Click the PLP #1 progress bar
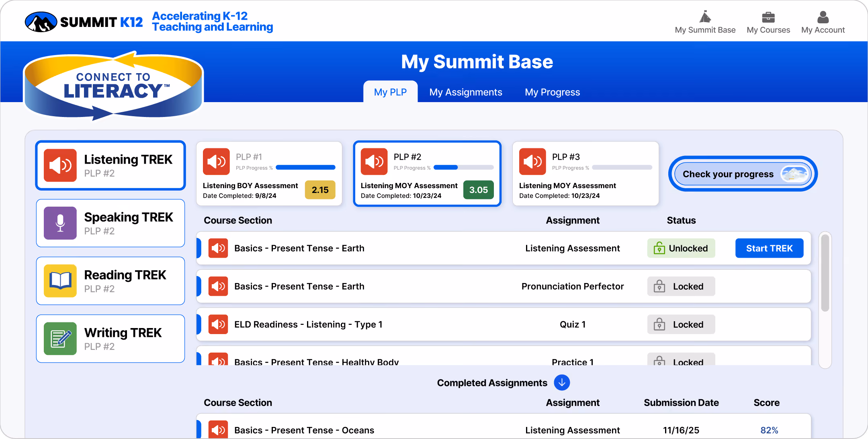The width and height of the screenshot is (868, 439). [305, 167]
